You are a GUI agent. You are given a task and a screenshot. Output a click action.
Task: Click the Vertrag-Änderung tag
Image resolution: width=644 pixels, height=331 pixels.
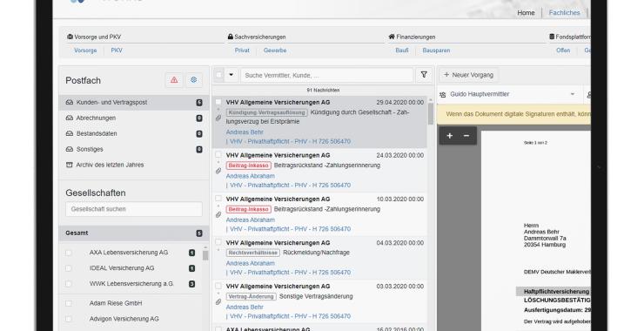point(251,296)
